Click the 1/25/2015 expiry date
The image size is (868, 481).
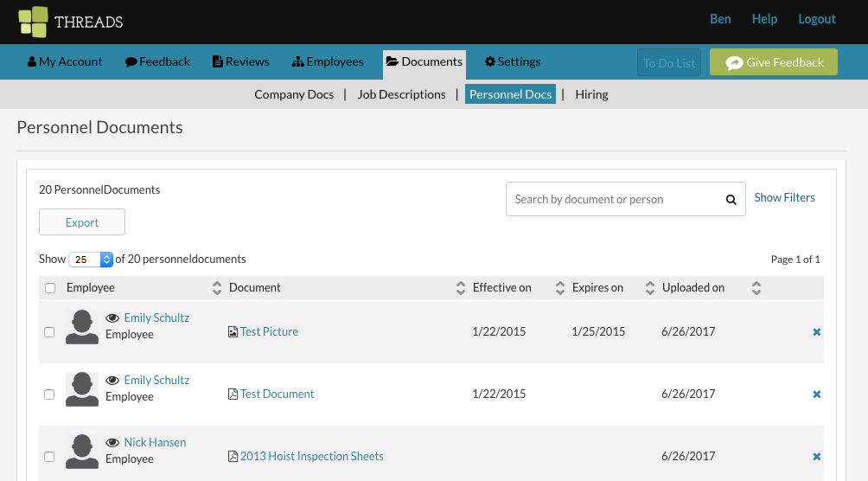pos(598,331)
